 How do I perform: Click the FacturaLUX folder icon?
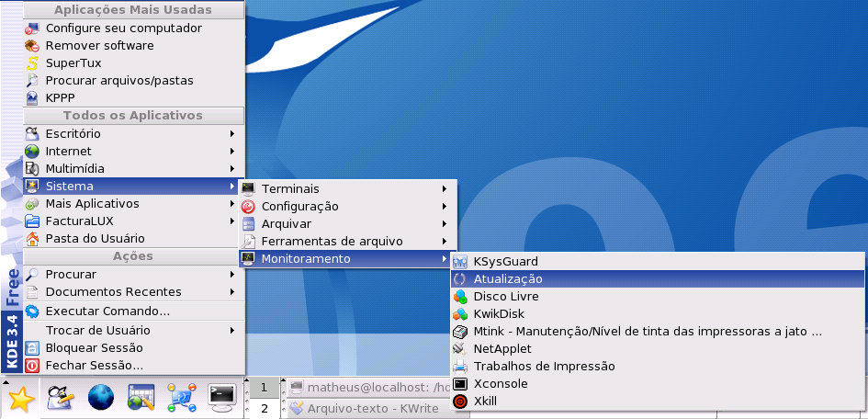(x=33, y=221)
